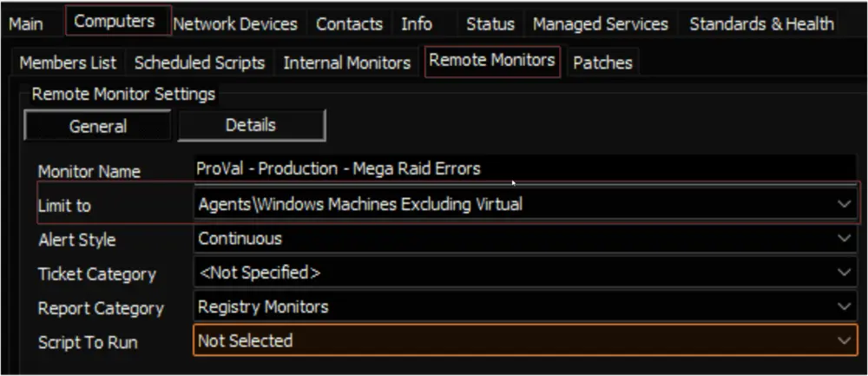Expand the Ticket Category dropdown
Screen dimensions: 868x376
tap(525, 273)
